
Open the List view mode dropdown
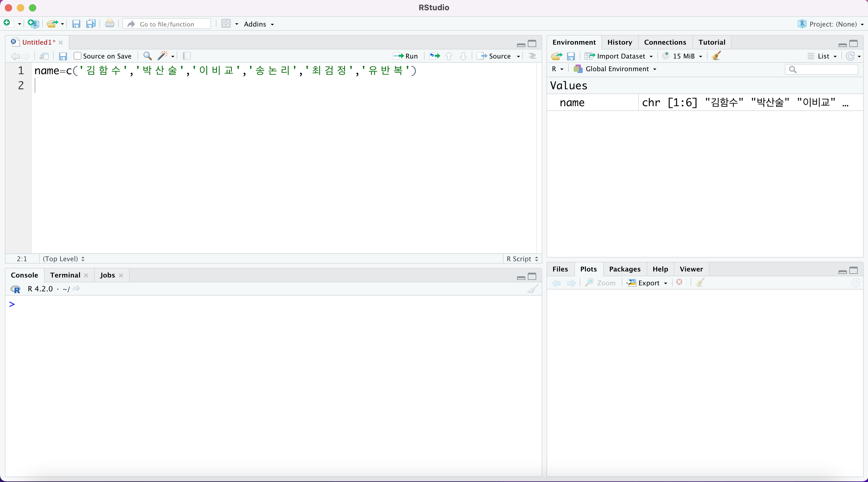823,56
